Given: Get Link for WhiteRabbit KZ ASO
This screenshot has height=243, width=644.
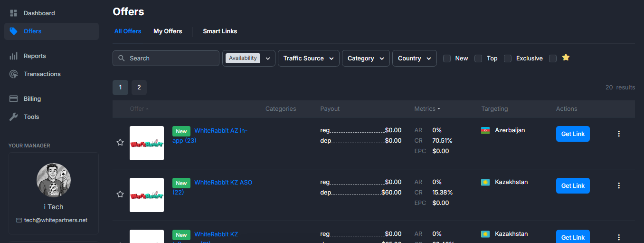Looking at the screenshot, I should [573, 185].
